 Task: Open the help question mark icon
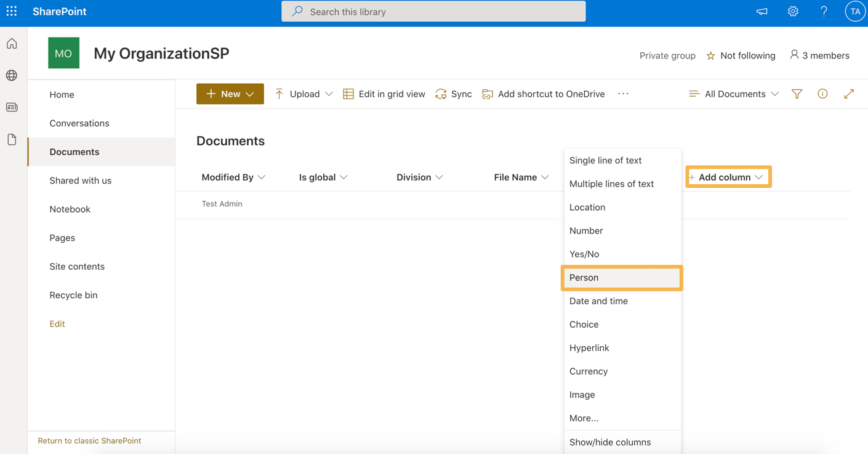click(x=824, y=11)
